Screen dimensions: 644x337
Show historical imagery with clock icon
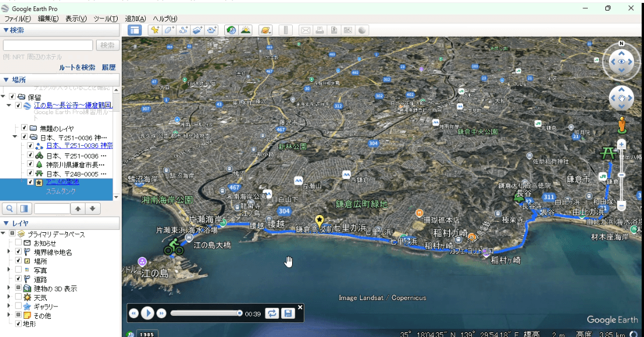click(231, 30)
